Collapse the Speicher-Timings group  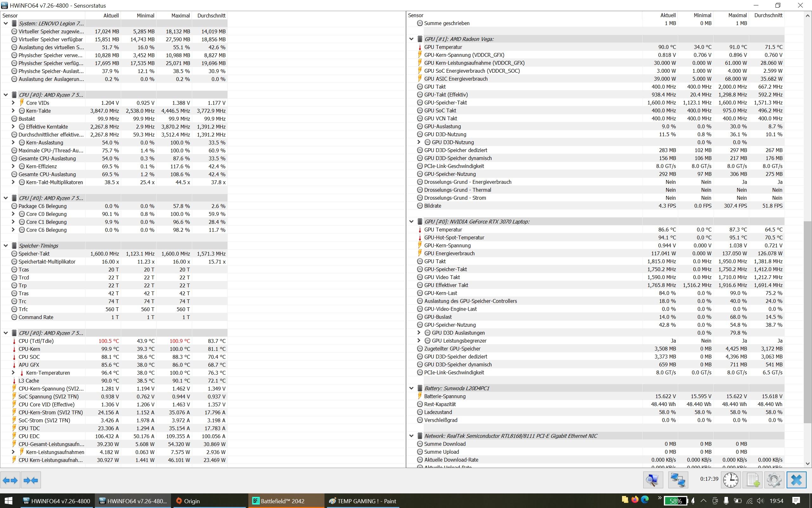6,246
